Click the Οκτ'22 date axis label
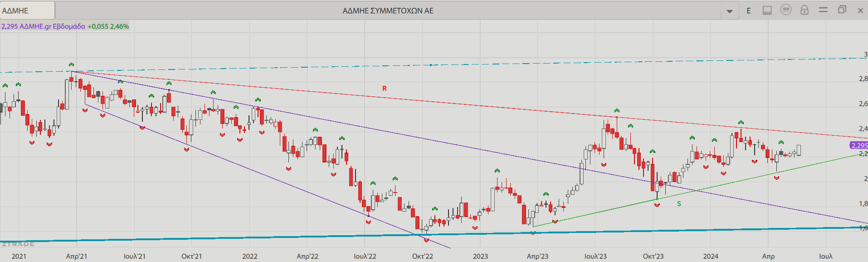The width and height of the screenshot is (868, 262). coord(423,256)
